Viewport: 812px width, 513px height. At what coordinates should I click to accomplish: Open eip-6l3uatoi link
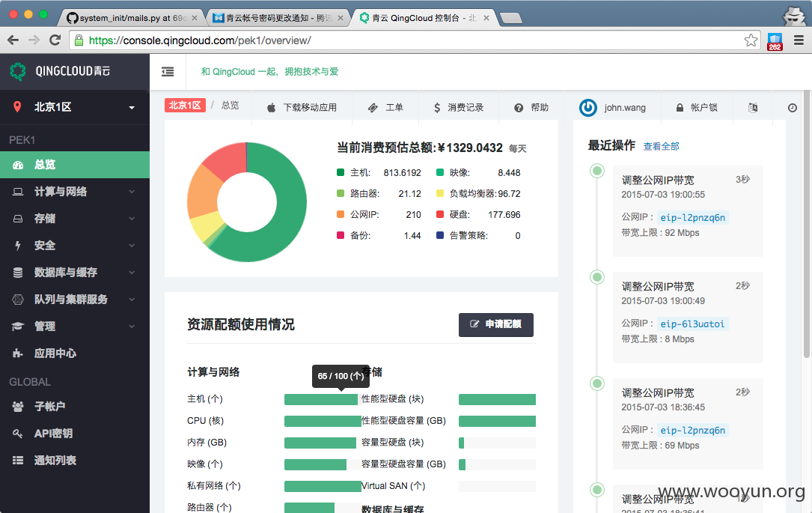coord(692,324)
